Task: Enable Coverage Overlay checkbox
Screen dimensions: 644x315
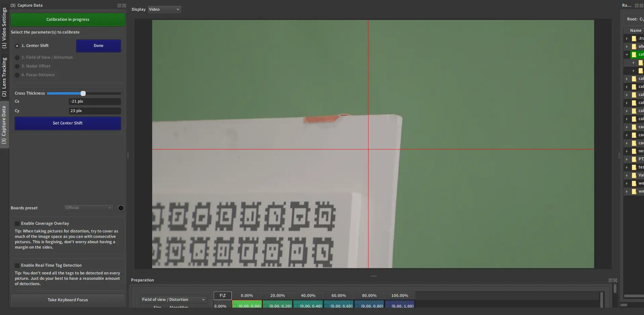Action: (x=17, y=223)
